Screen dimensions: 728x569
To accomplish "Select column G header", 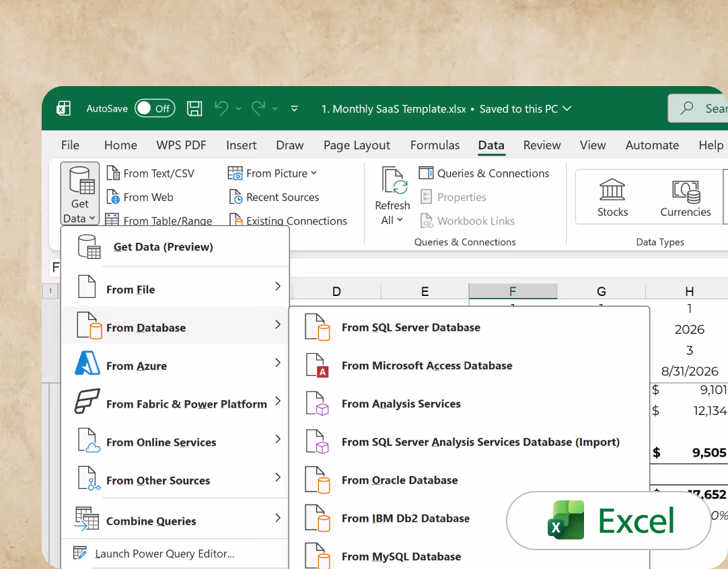I will (x=602, y=291).
